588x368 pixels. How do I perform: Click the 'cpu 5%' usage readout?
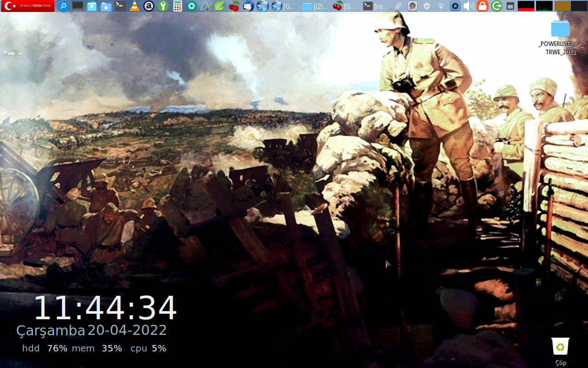[148, 348]
